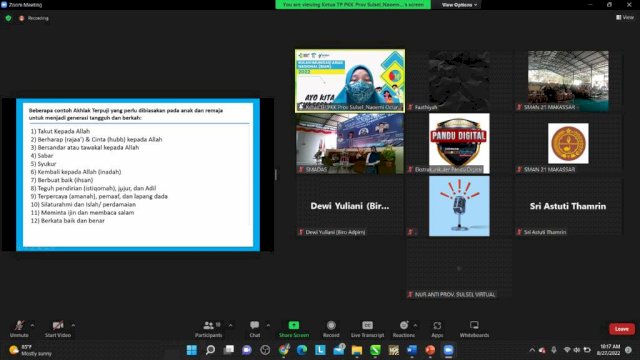
Task: Open Microsoft Word from taskbar
Action: tap(412, 350)
